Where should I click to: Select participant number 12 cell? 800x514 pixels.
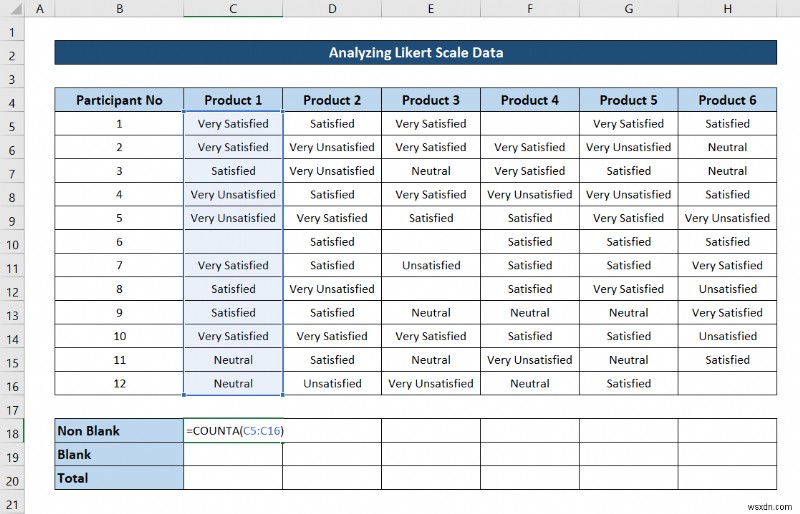pyautogui.click(x=119, y=383)
